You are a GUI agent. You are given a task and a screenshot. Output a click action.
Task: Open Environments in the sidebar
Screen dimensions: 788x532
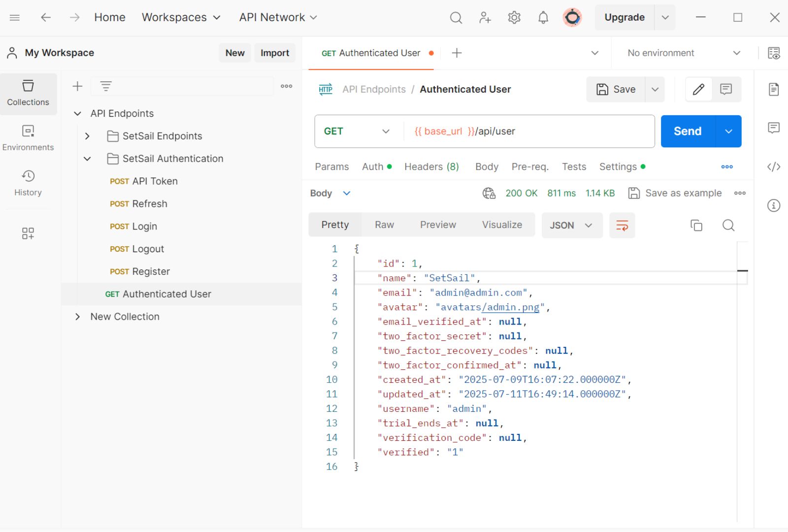coord(28,138)
